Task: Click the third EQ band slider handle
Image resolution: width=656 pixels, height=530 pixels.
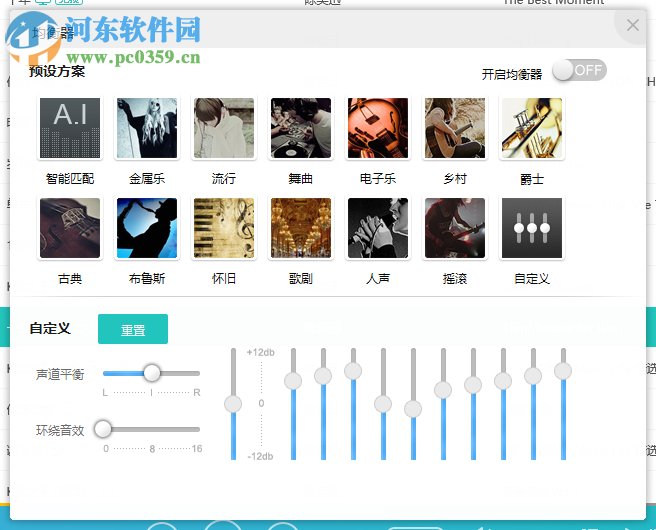Action: tap(353, 371)
